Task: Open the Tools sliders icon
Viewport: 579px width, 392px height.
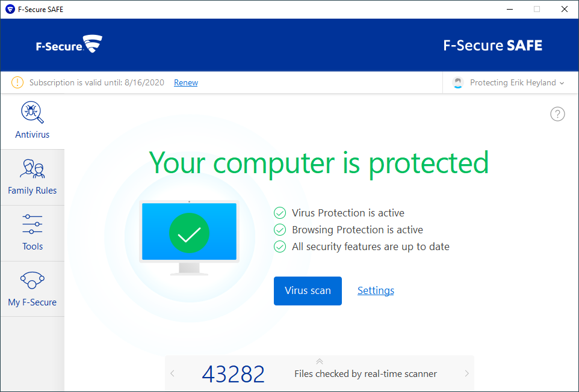Action: pos(32,224)
